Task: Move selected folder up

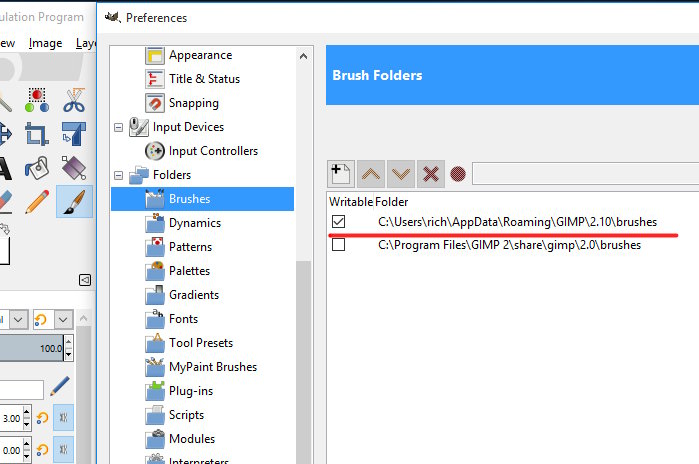Action: pos(371,174)
